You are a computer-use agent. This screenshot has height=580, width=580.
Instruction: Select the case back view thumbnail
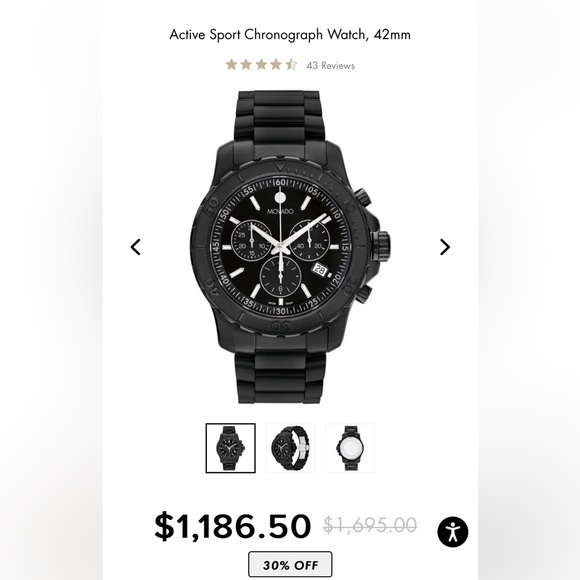pos(350,448)
